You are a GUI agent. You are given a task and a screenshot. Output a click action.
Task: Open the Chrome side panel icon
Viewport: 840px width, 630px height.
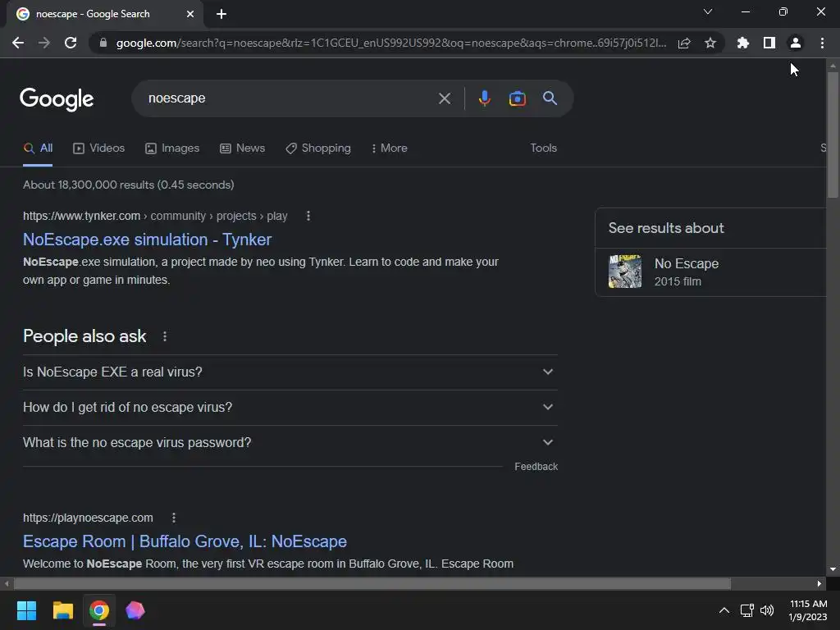[769, 43]
